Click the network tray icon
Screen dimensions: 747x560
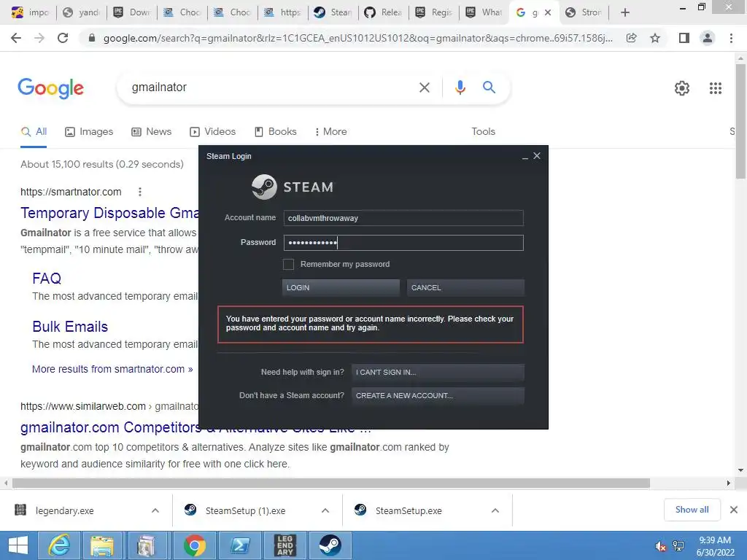678,545
